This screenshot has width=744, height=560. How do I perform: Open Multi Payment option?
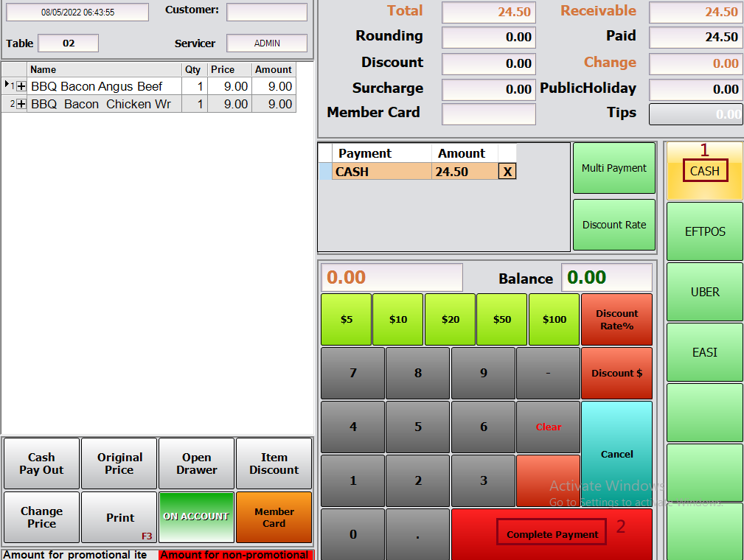coord(614,168)
